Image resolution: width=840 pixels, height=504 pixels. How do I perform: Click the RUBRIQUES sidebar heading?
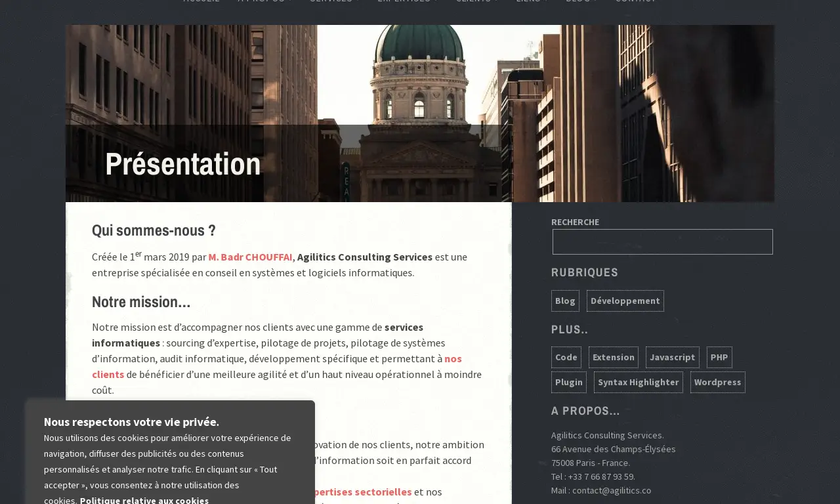(x=585, y=272)
